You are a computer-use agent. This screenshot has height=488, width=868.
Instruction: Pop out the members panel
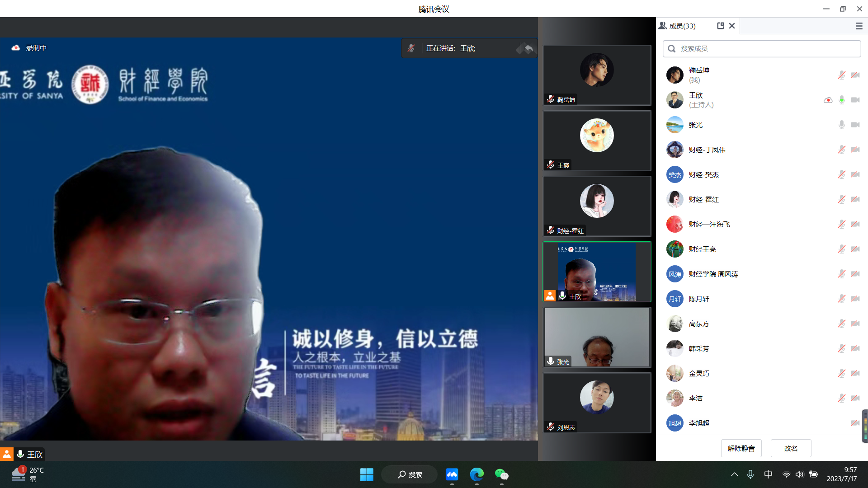721,26
